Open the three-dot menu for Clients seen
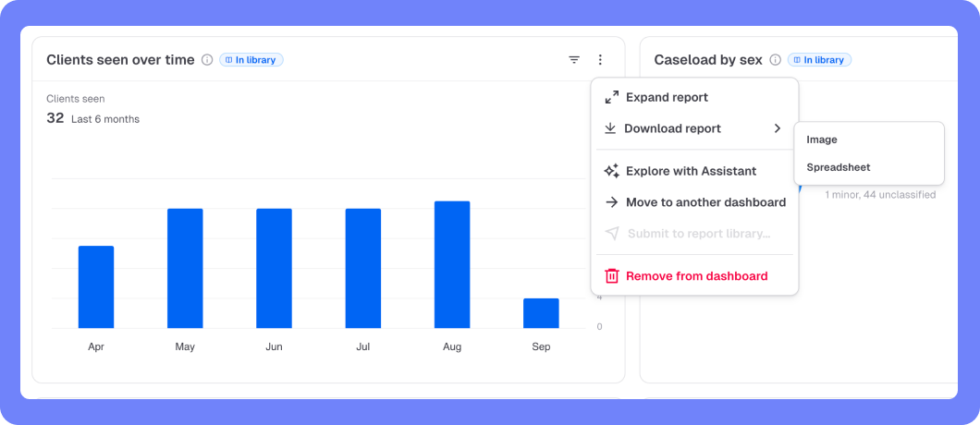980x425 pixels. click(x=600, y=60)
